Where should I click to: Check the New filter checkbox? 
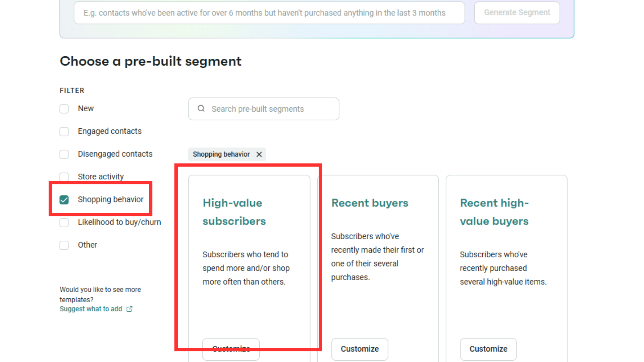(x=64, y=109)
